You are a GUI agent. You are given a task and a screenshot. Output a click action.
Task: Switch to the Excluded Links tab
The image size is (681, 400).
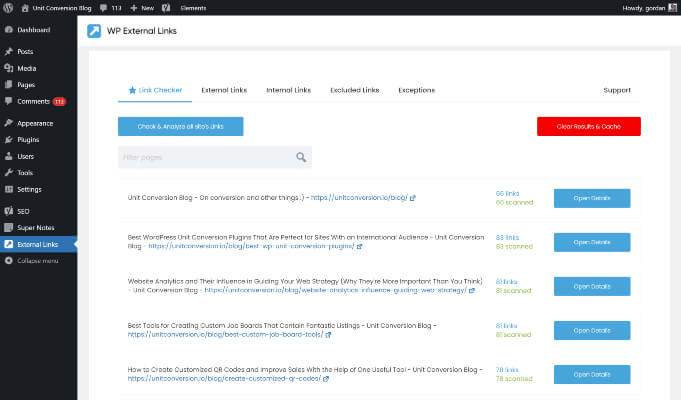pos(354,90)
